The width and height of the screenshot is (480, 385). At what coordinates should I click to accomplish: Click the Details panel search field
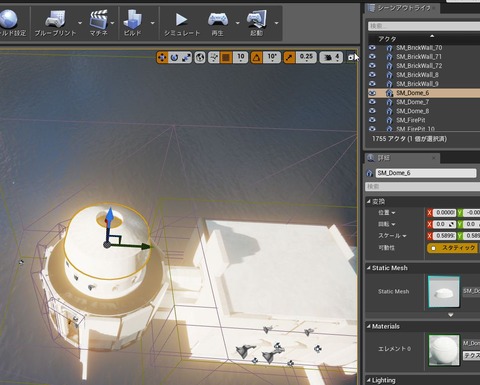[423, 187]
